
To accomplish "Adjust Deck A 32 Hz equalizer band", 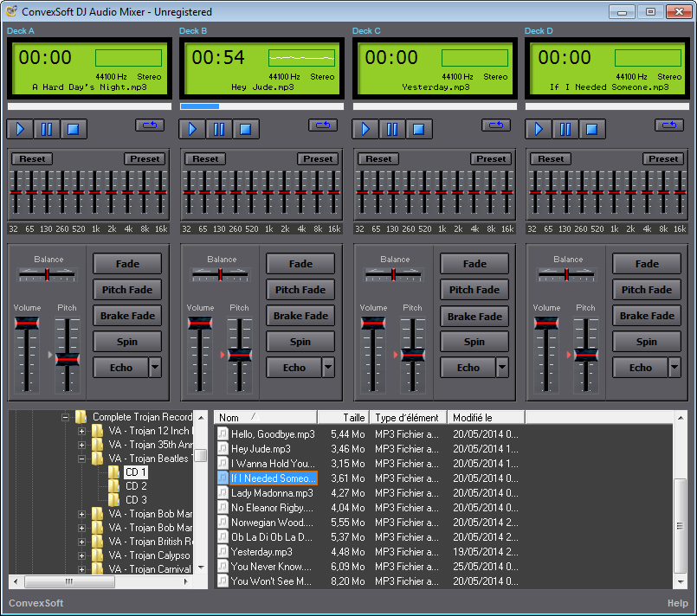I will 16,192.
